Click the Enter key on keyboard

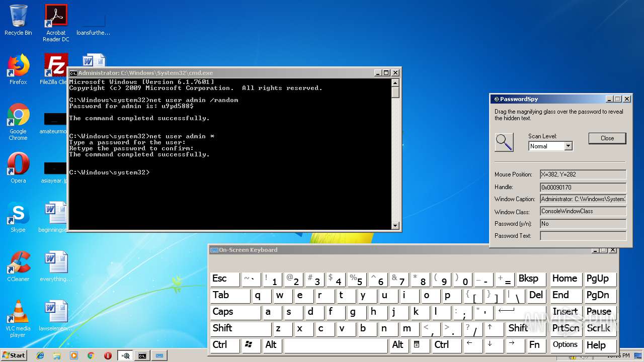(x=521, y=312)
